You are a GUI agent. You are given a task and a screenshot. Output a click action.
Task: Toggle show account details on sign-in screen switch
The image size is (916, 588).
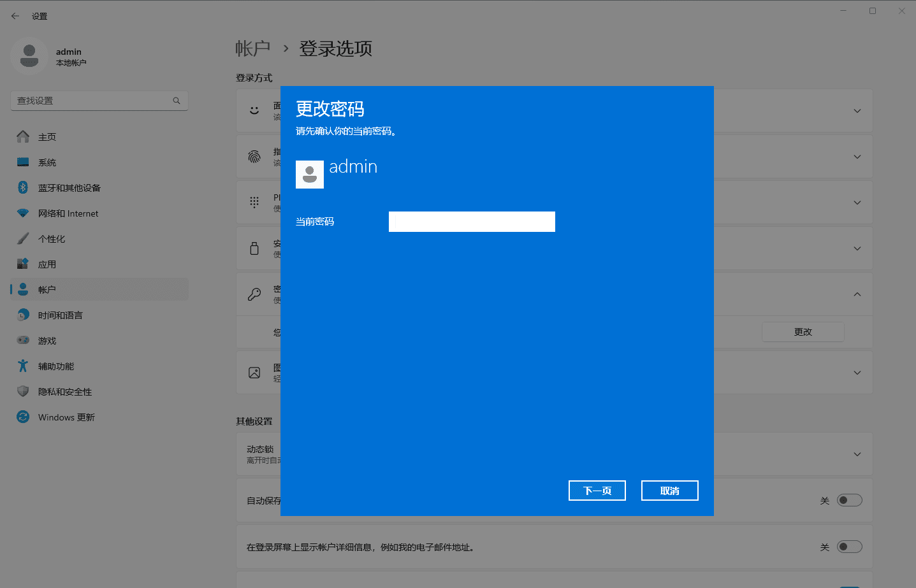(849, 547)
